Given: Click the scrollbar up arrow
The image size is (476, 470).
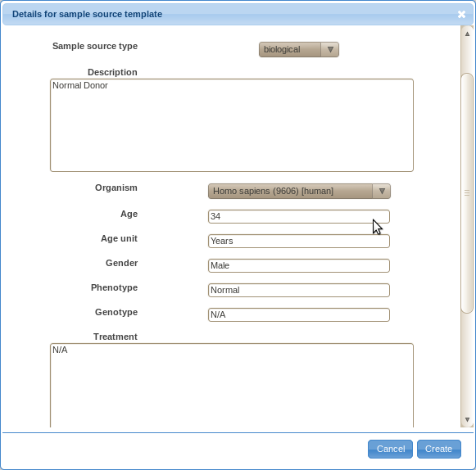Looking at the screenshot, I should [467, 34].
